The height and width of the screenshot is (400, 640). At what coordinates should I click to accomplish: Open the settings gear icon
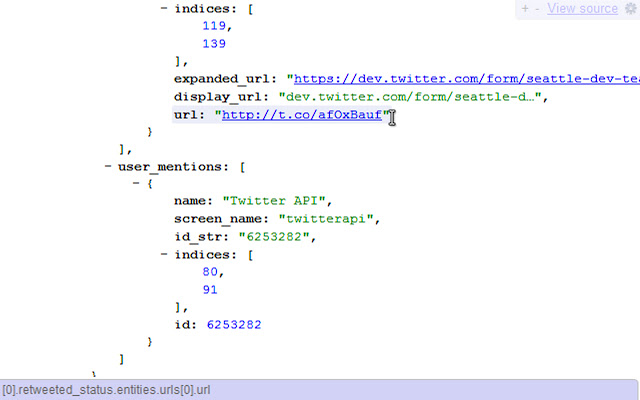pyautogui.click(x=629, y=9)
